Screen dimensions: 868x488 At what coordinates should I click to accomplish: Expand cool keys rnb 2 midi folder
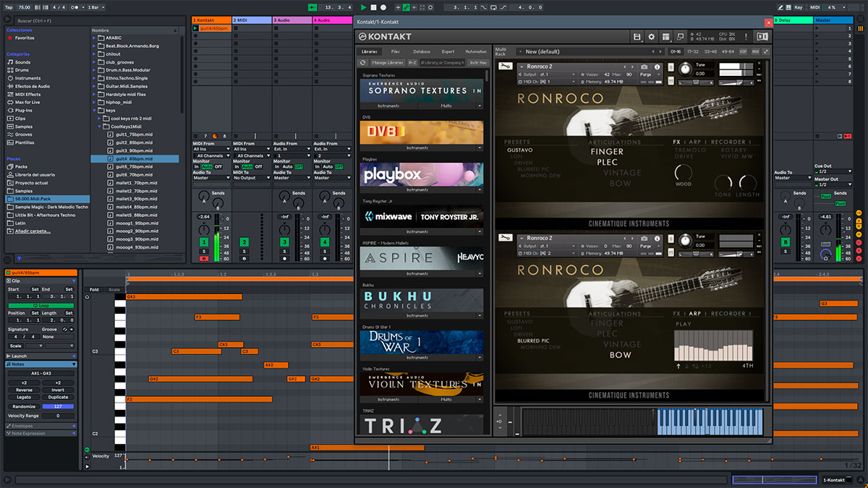99,118
